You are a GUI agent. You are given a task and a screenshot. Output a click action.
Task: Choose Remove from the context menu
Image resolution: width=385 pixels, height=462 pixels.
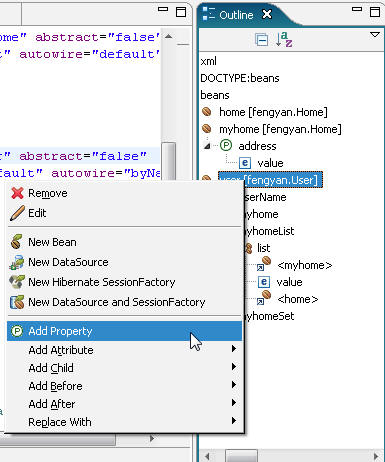tap(124, 193)
